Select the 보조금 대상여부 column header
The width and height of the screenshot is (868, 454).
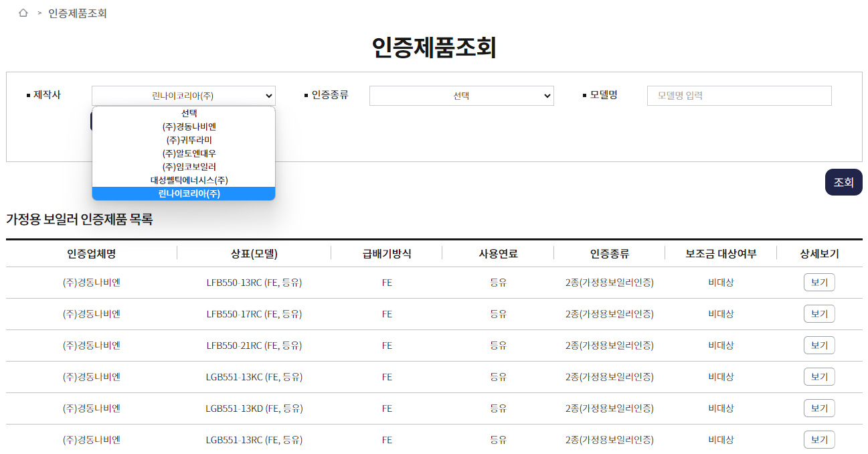pyautogui.click(x=721, y=253)
